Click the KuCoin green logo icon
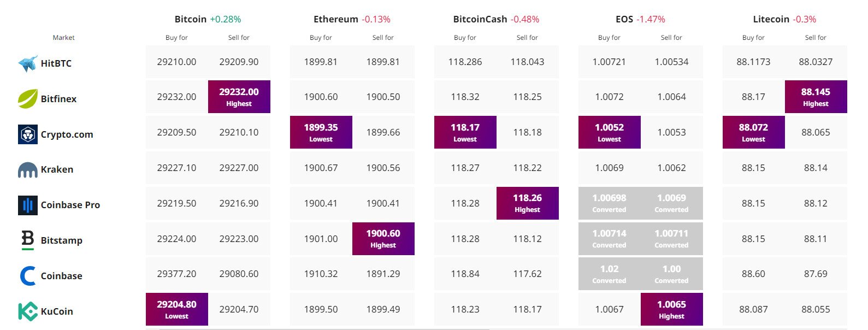868x330 pixels. tap(28, 311)
